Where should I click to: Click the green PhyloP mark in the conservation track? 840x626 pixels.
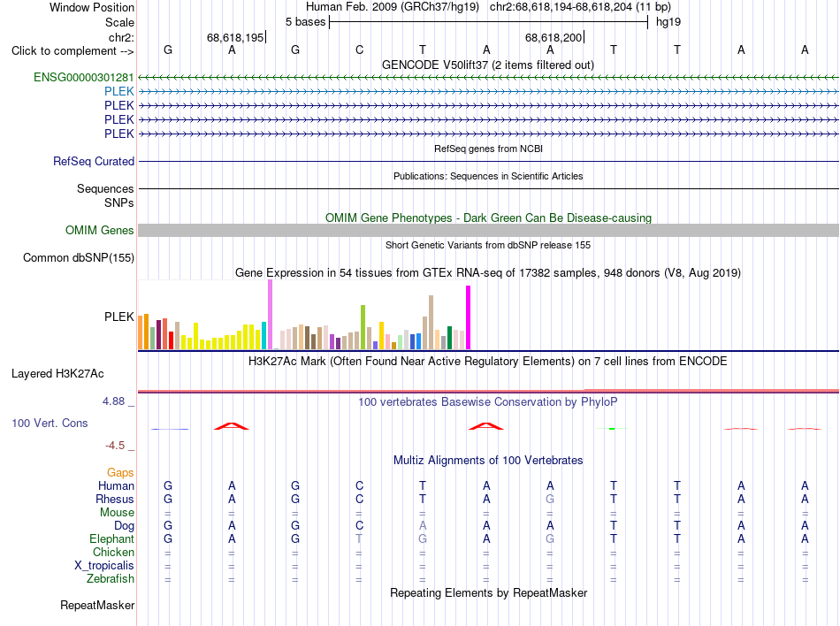(612, 429)
